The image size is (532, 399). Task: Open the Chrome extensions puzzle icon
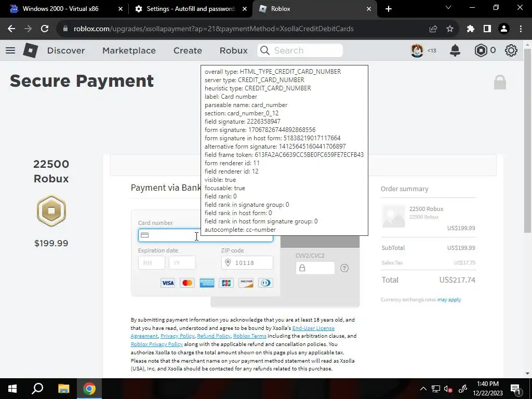click(471, 29)
